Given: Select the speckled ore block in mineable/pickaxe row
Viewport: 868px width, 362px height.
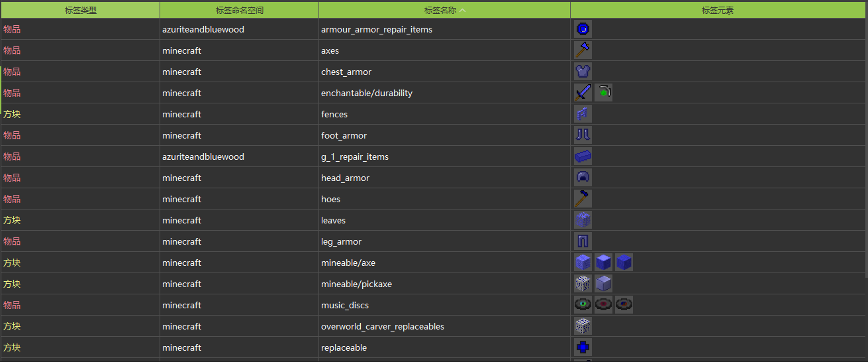Looking at the screenshot, I should [x=583, y=284].
